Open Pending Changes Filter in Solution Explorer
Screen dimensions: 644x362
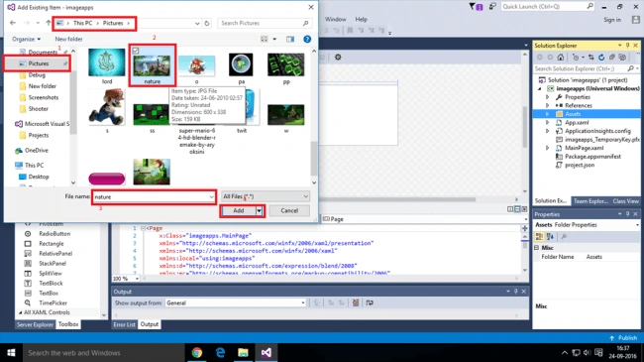pos(577,58)
